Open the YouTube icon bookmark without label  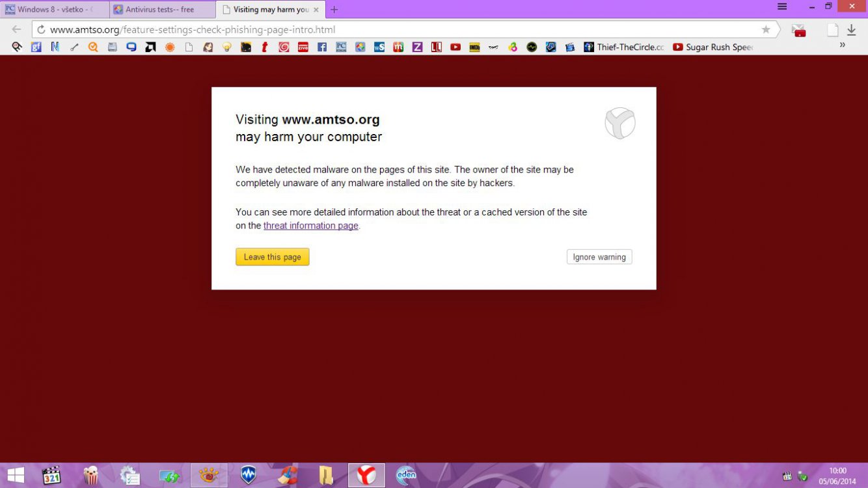(x=455, y=47)
